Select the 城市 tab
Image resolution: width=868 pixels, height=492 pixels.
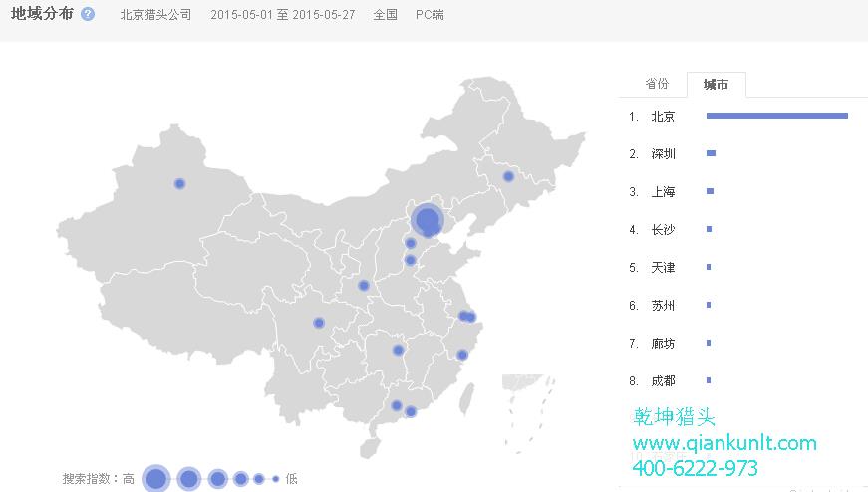716,85
